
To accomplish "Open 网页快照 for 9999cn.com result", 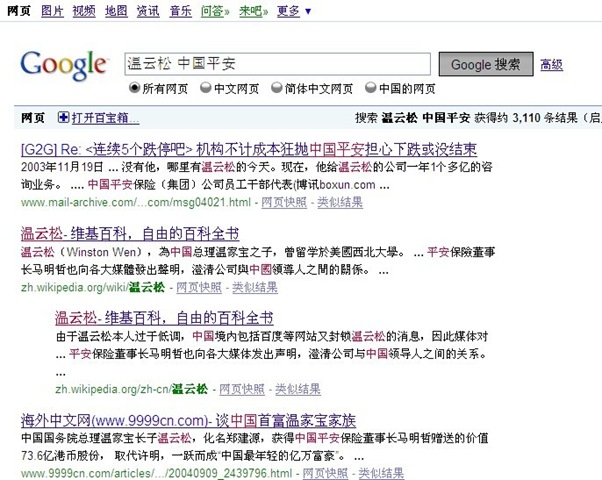I will (x=325, y=473).
